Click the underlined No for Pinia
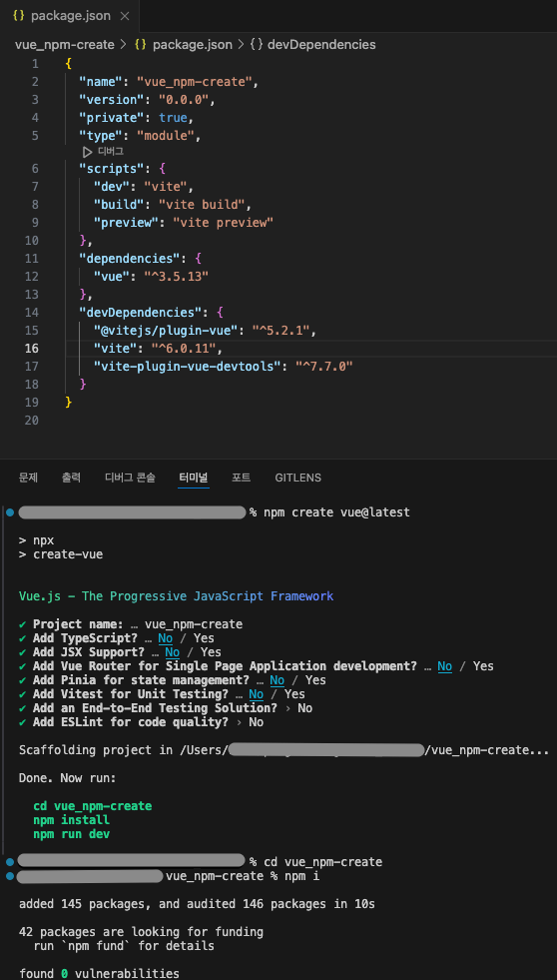The image size is (557, 980). (x=277, y=680)
